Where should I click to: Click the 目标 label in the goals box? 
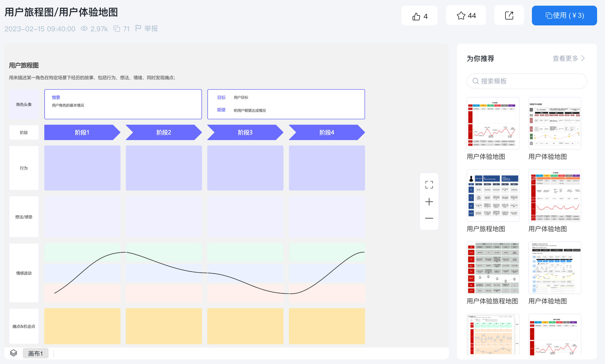(221, 97)
